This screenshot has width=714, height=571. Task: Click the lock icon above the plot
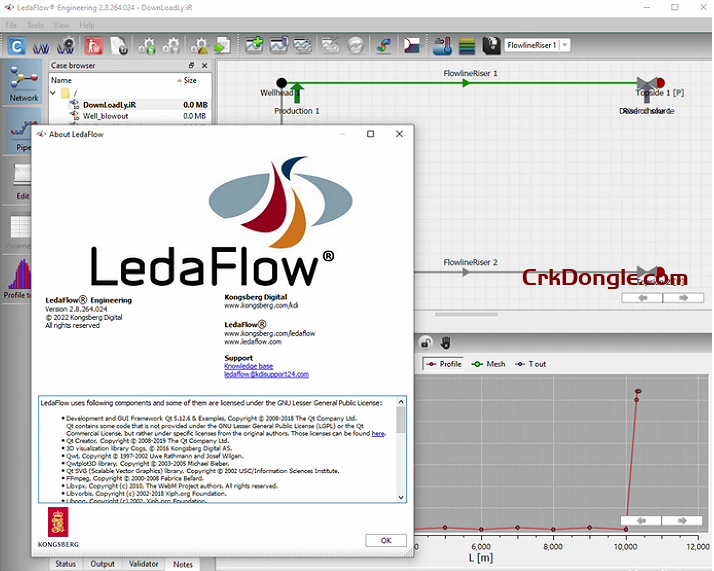point(426,342)
